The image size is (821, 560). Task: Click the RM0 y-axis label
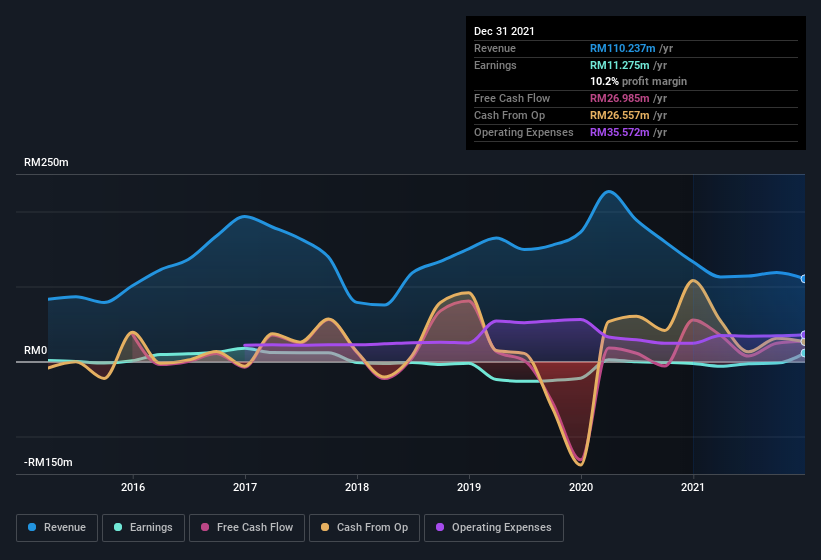pos(36,350)
